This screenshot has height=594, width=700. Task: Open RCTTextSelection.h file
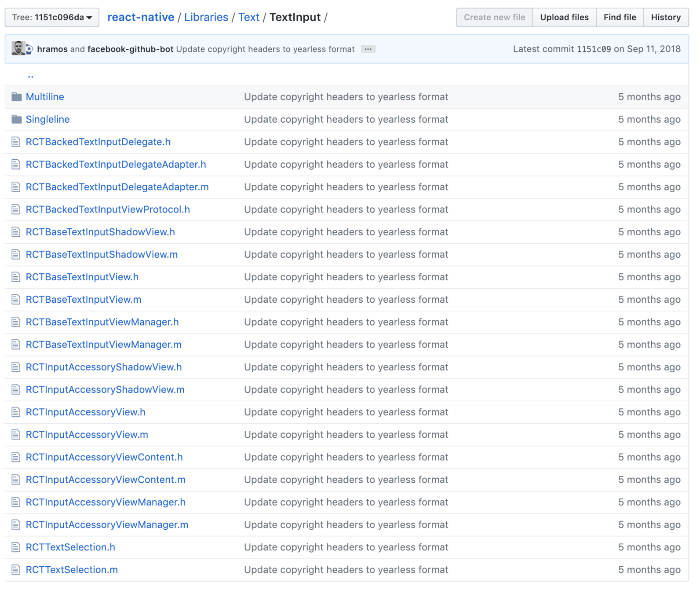click(70, 547)
